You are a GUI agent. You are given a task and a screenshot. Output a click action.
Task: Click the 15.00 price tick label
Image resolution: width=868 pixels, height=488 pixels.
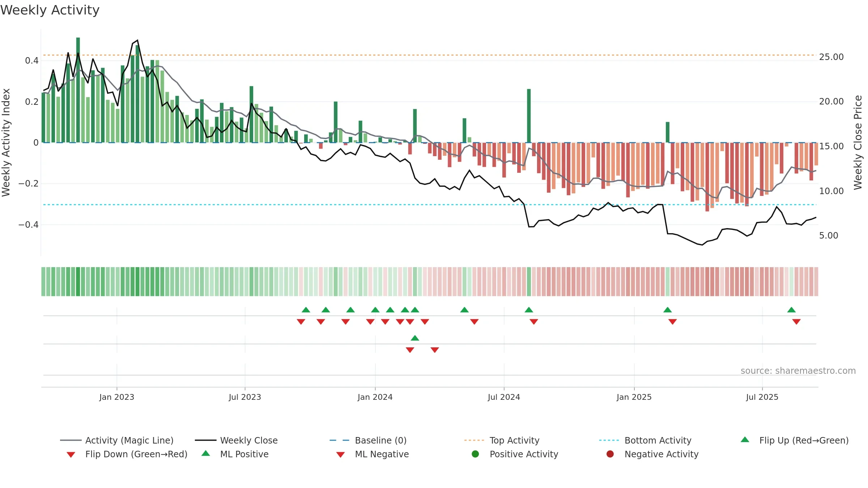[831, 146]
